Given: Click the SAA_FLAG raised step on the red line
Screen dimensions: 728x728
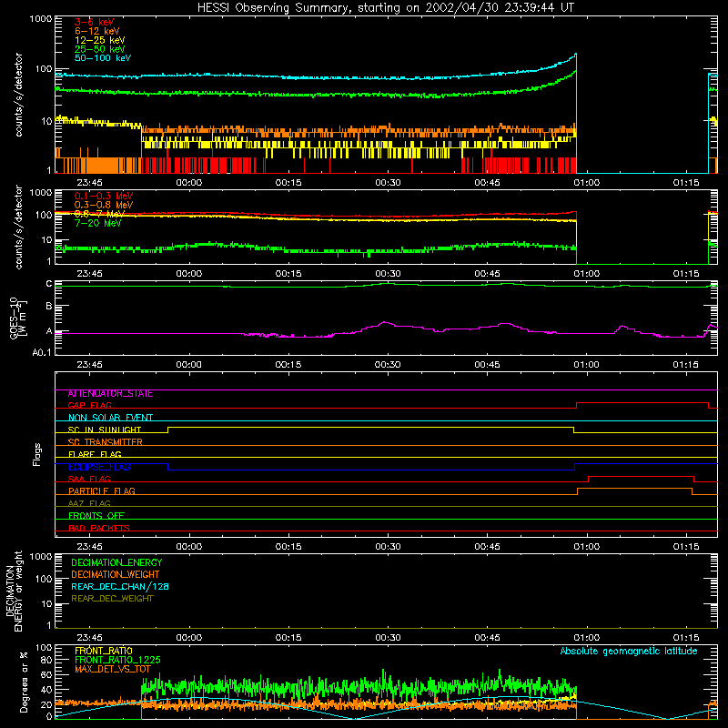Looking at the screenshot, I should 642,477.
